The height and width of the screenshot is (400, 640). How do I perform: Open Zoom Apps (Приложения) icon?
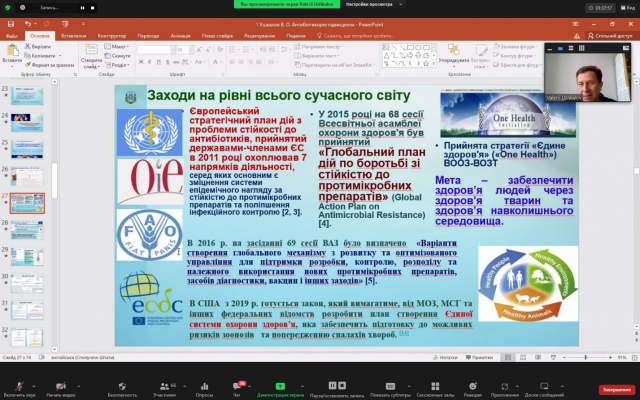click(x=504, y=386)
